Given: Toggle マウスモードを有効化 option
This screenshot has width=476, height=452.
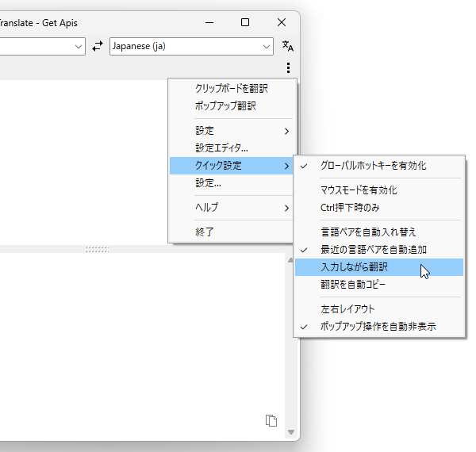Looking at the screenshot, I should click(x=379, y=190).
